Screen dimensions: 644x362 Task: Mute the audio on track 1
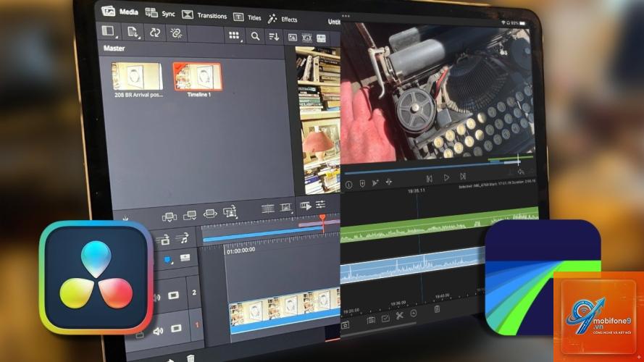[158, 331]
